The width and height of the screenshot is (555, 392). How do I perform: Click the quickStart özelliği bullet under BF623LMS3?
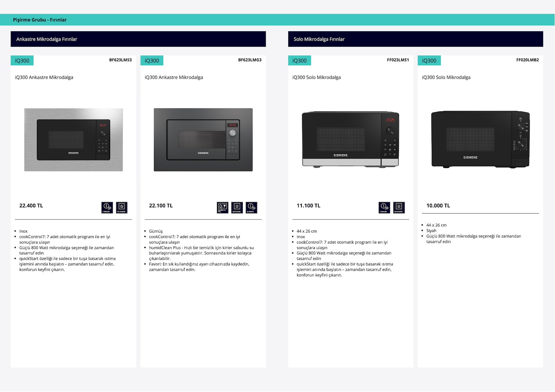pyautogui.click(x=68, y=264)
